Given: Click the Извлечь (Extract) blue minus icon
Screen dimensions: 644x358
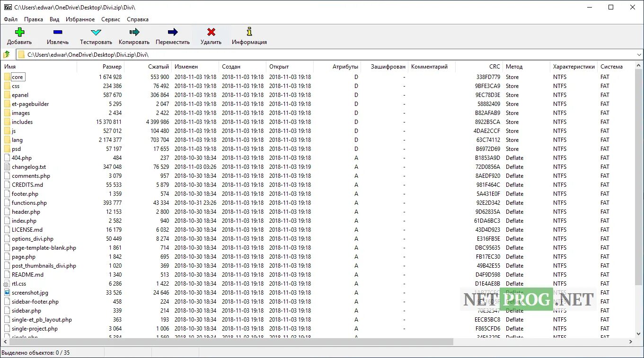Looking at the screenshot, I should (x=58, y=32).
